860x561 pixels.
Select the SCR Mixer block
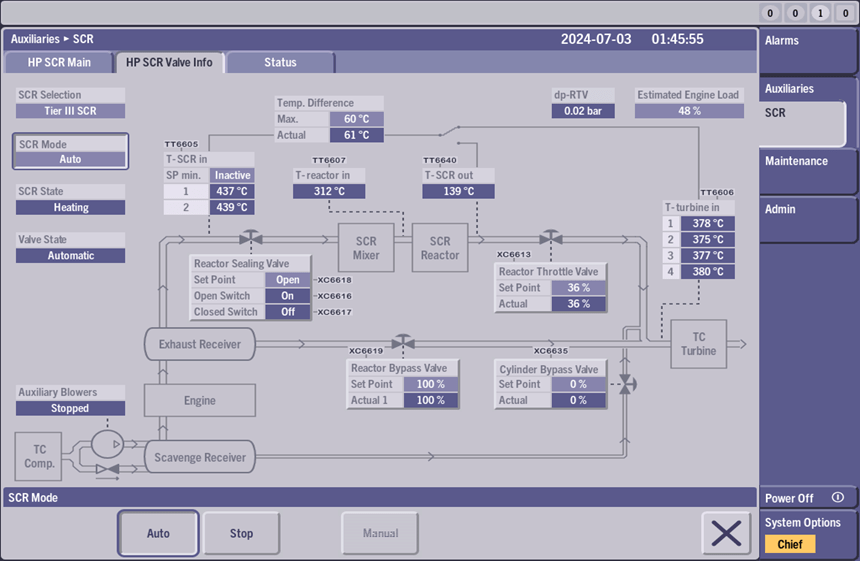coord(366,248)
